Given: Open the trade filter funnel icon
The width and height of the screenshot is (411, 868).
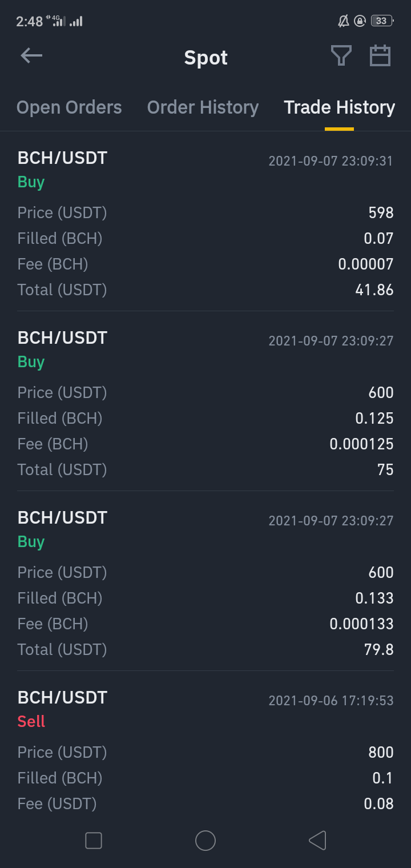Looking at the screenshot, I should coord(341,56).
